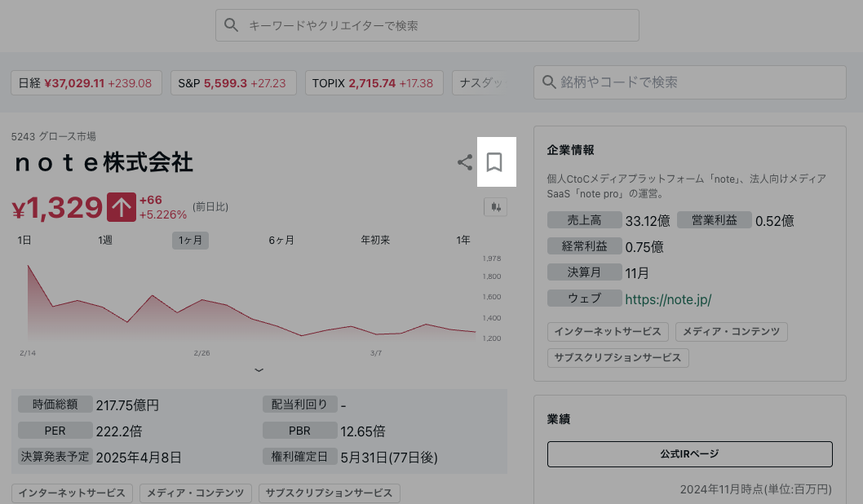Select the 1週 chart range
The image size is (863, 504).
click(105, 240)
